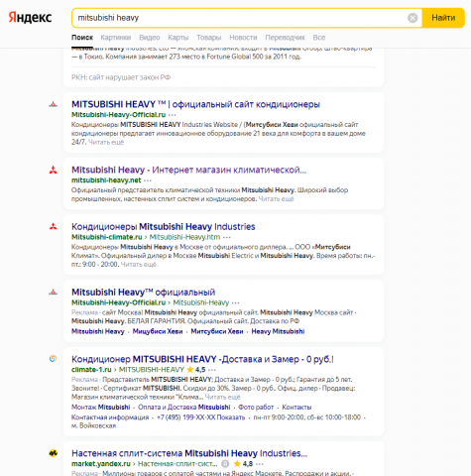Click the climate-1.ru swirl favicon
Image resolution: width=471 pixels, height=476 pixels.
point(53,359)
